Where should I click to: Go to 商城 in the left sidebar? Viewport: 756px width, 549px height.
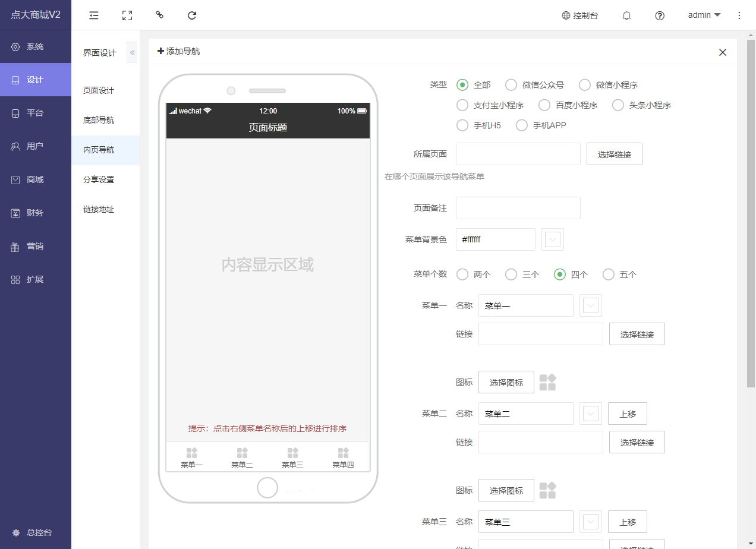tap(35, 179)
